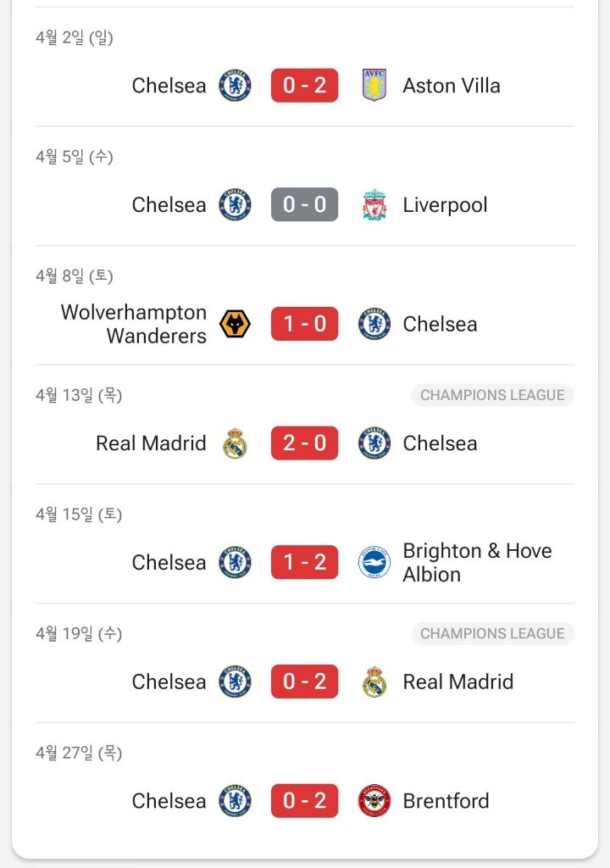
Task: Open the Brentford team name
Action: coord(446,801)
